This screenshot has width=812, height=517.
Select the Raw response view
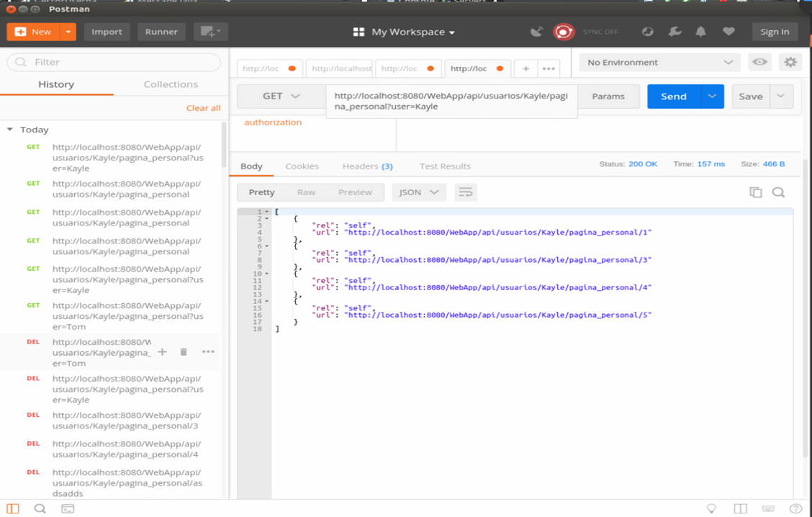click(x=306, y=192)
